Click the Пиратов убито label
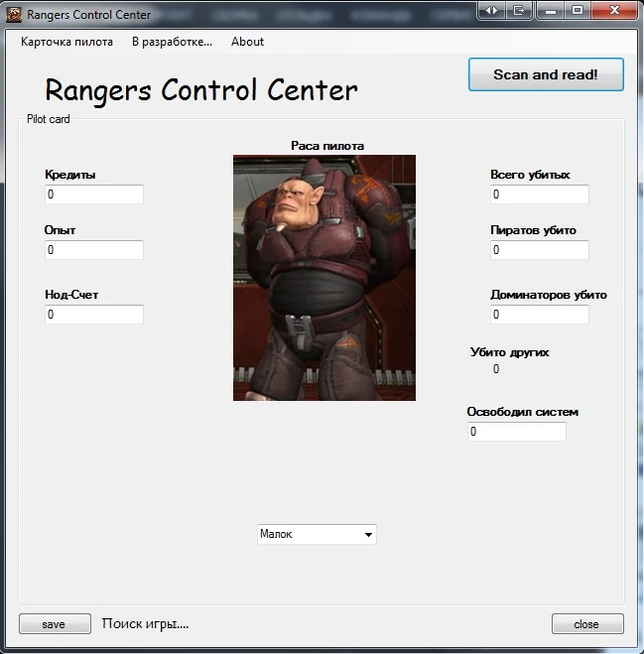The image size is (644, 654). coord(533,230)
